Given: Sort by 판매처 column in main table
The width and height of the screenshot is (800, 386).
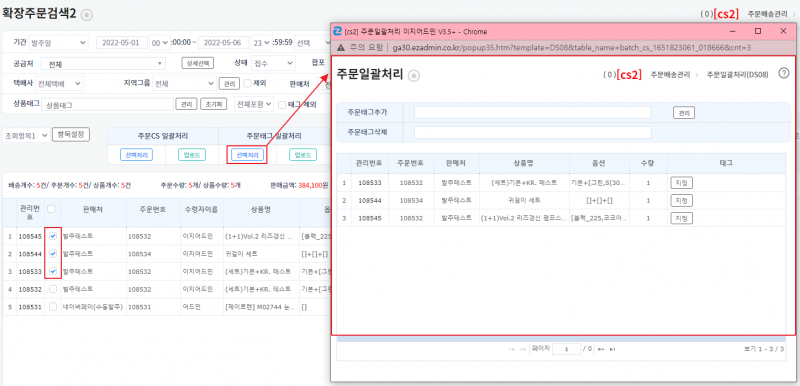Looking at the screenshot, I should 93,210.
